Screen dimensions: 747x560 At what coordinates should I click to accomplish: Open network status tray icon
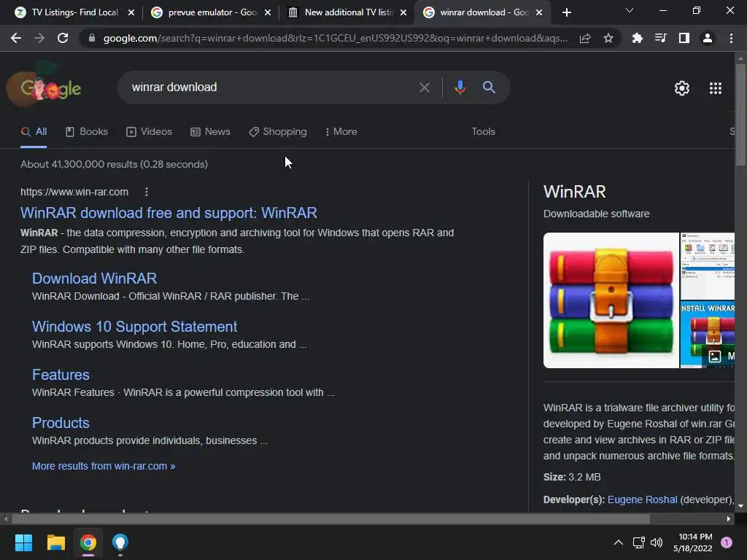[638, 542]
